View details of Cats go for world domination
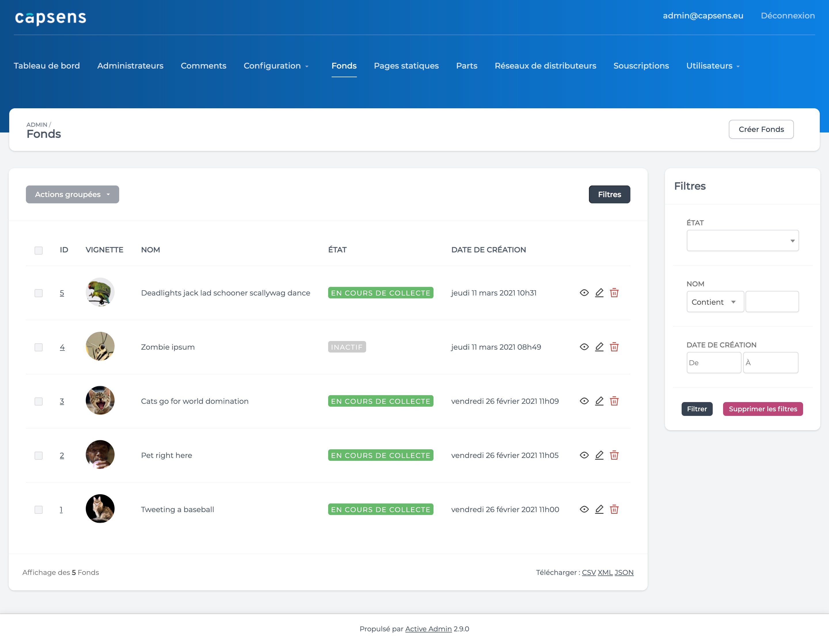 click(x=584, y=401)
